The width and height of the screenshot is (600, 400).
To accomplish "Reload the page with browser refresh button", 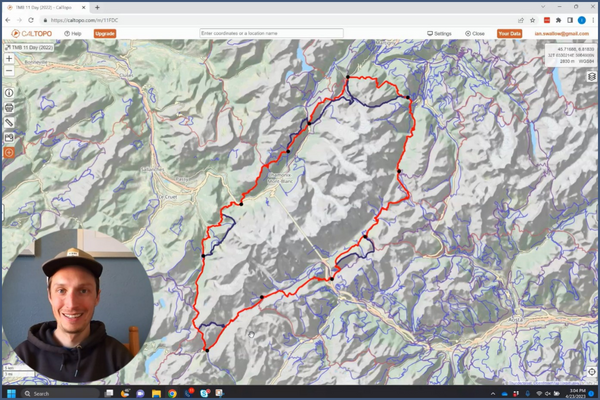I will coord(31,20).
